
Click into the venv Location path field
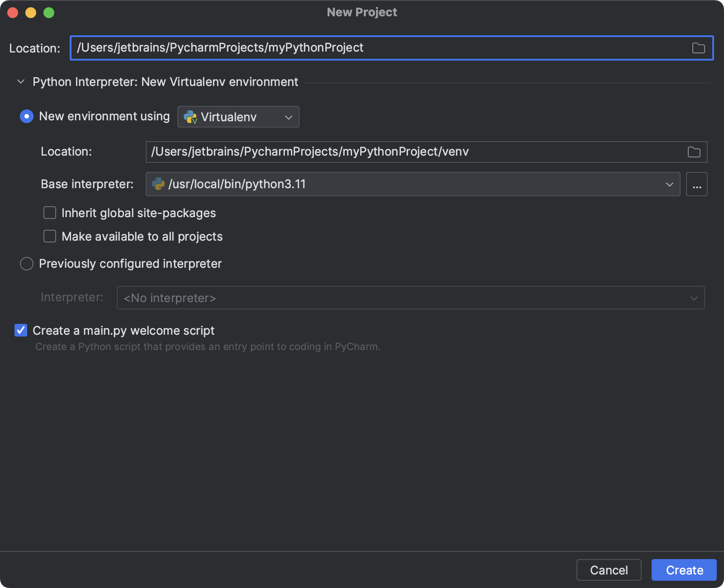click(407, 152)
